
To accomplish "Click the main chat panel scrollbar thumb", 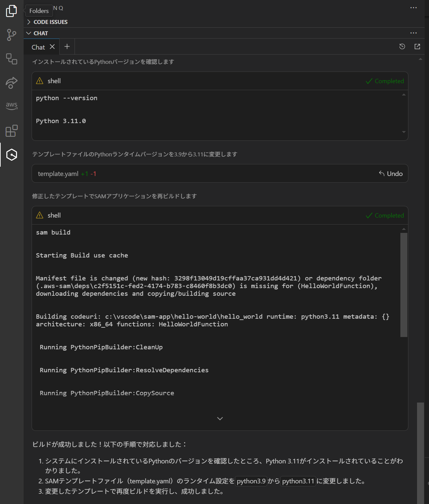I will pos(421,453).
